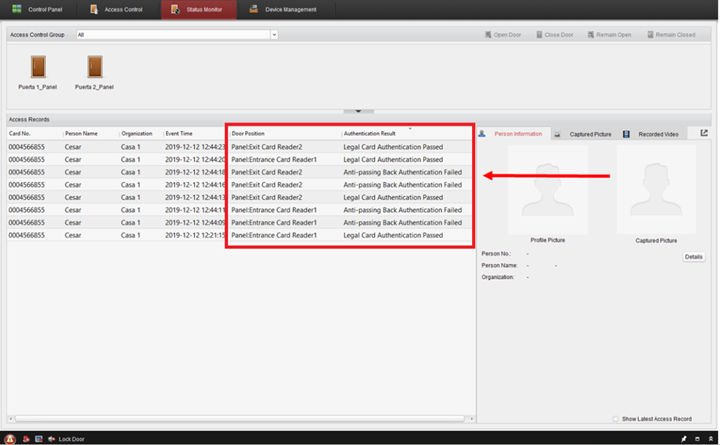Open the Access Control tab
This screenshot has height=445, width=720.
coord(117,9)
